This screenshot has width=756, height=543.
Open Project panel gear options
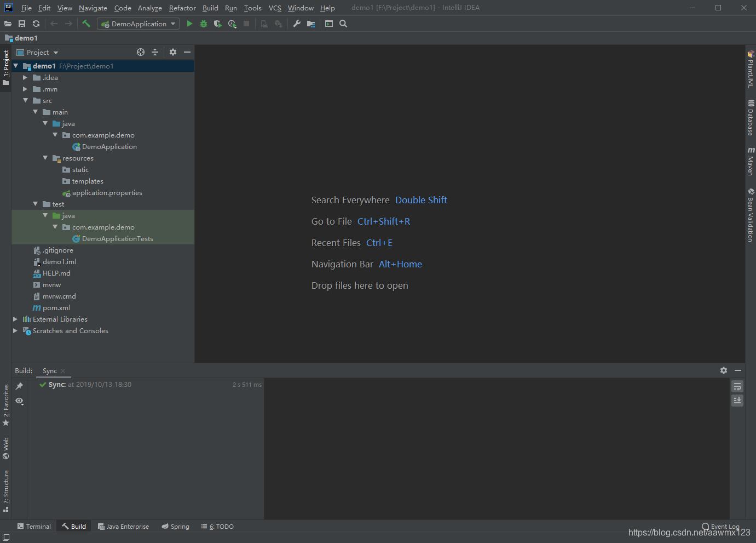[x=173, y=52]
